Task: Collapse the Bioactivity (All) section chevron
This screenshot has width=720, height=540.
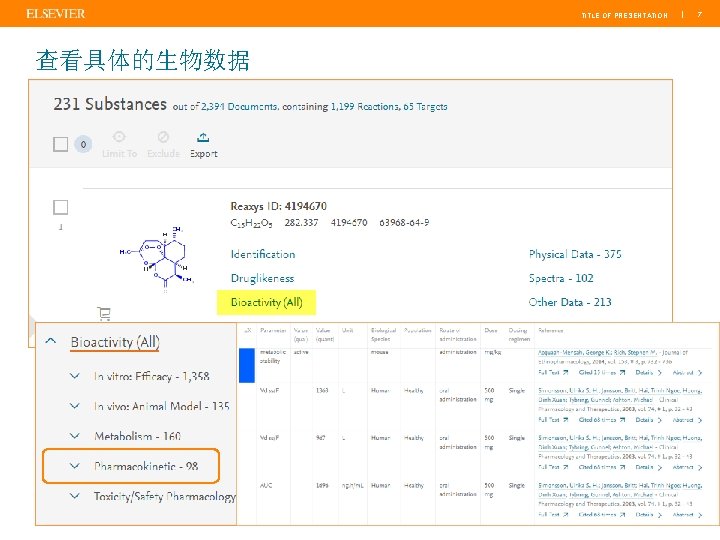Action: tap(51, 341)
